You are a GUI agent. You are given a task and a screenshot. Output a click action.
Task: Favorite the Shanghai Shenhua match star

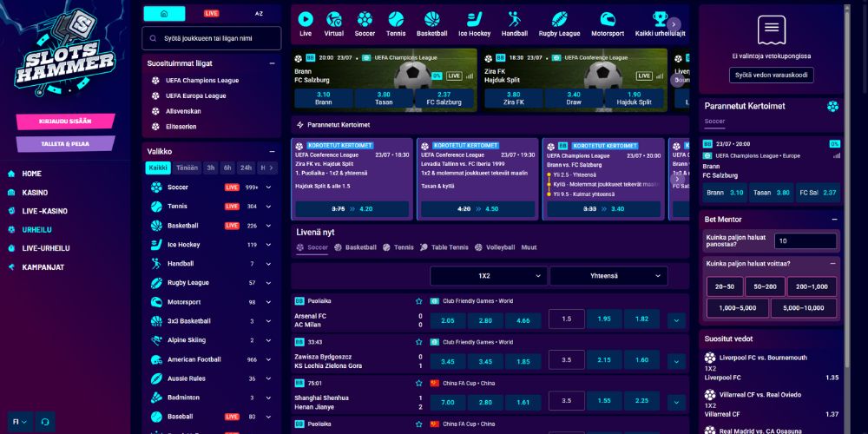tap(419, 383)
